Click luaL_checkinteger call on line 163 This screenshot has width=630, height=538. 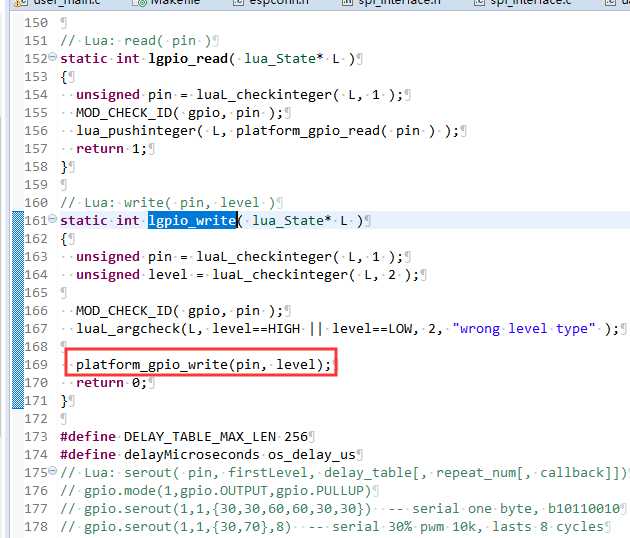point(264,257)
